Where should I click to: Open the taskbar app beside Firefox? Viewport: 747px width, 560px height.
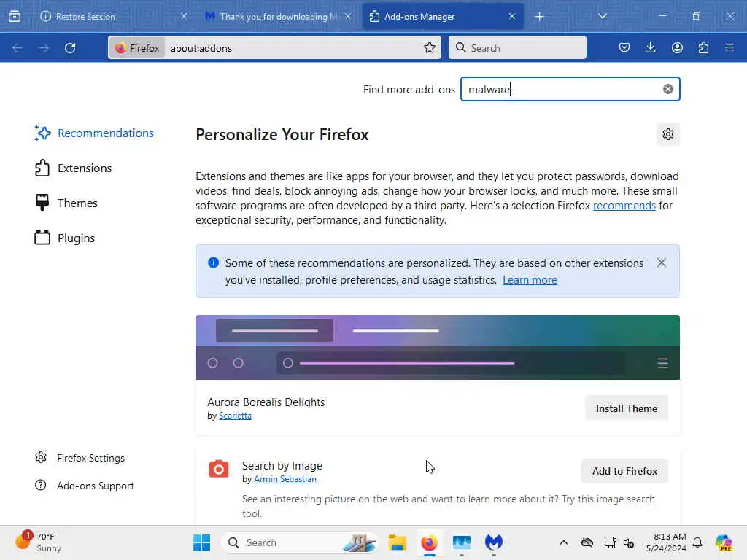462,542
